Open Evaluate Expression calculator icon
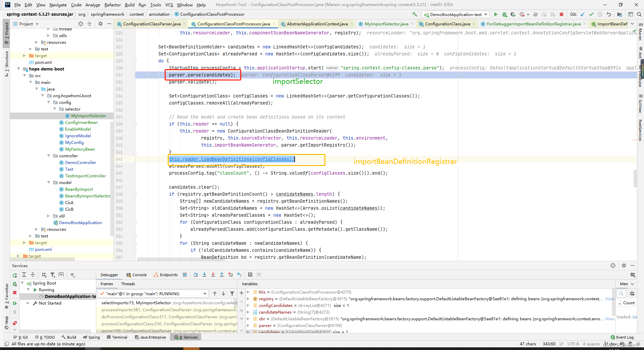644x350 pixels. coord(250,275)
